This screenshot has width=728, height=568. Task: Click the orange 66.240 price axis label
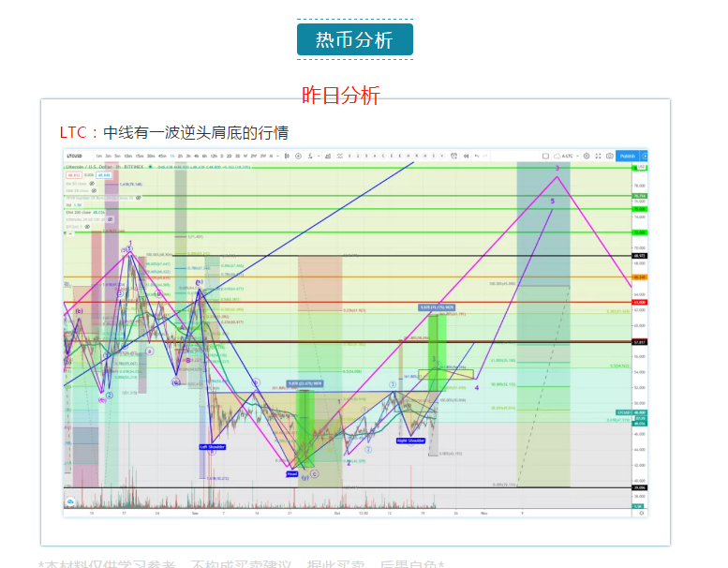pyautogui.click(x=639, y=277)
